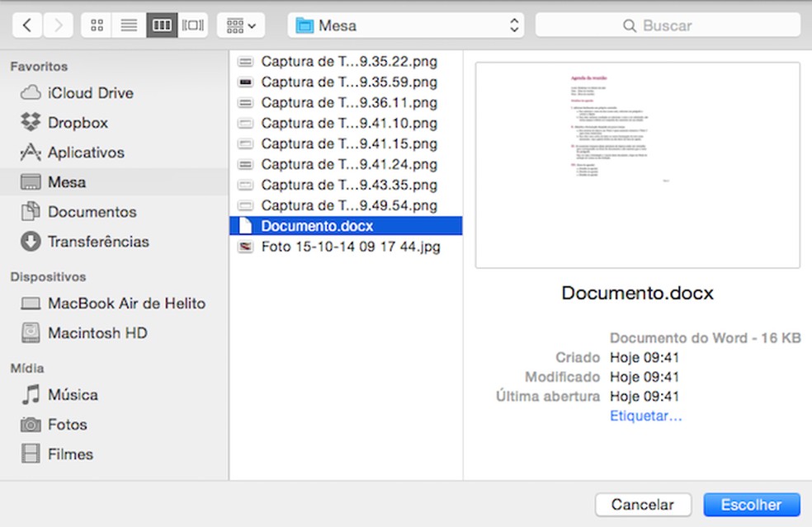The width and height of the screenshot is (812, 527).
Task: Open iCloud Drive in sidebar
Action: pos(90,93)
